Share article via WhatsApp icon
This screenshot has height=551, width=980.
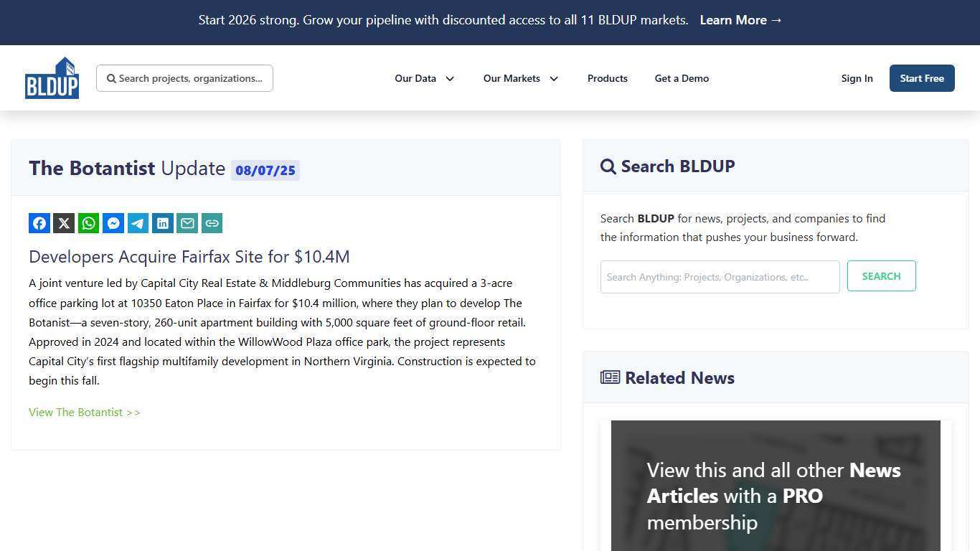89,223
